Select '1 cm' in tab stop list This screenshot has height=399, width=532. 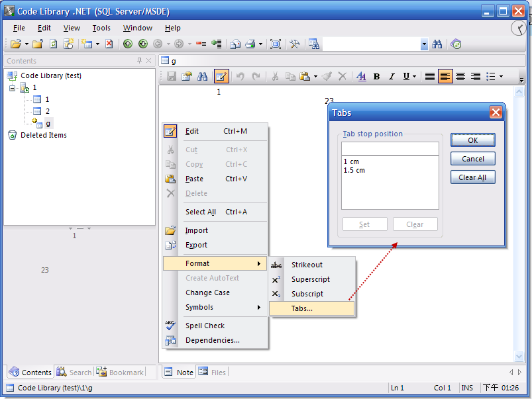pos(351,161)
